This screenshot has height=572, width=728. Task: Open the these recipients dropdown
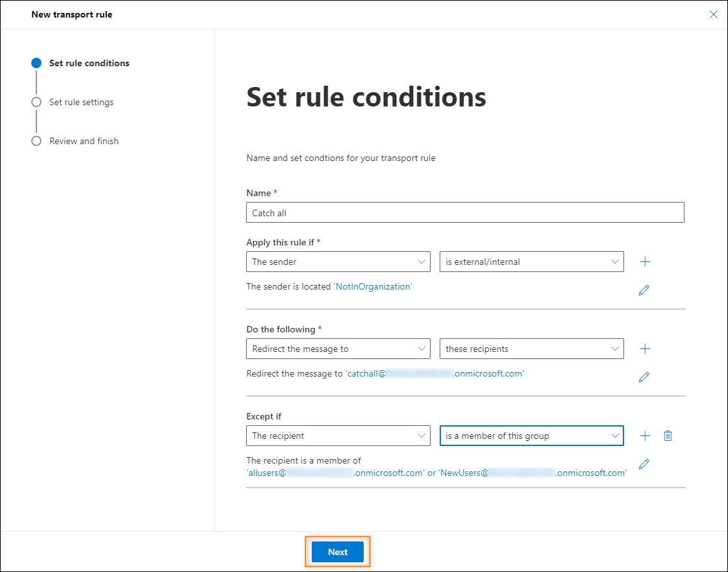(x=532, y=349)
